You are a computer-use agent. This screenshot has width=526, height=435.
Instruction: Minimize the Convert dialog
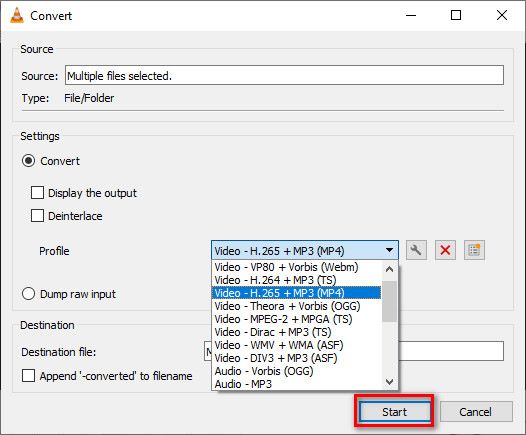(411, 15)
